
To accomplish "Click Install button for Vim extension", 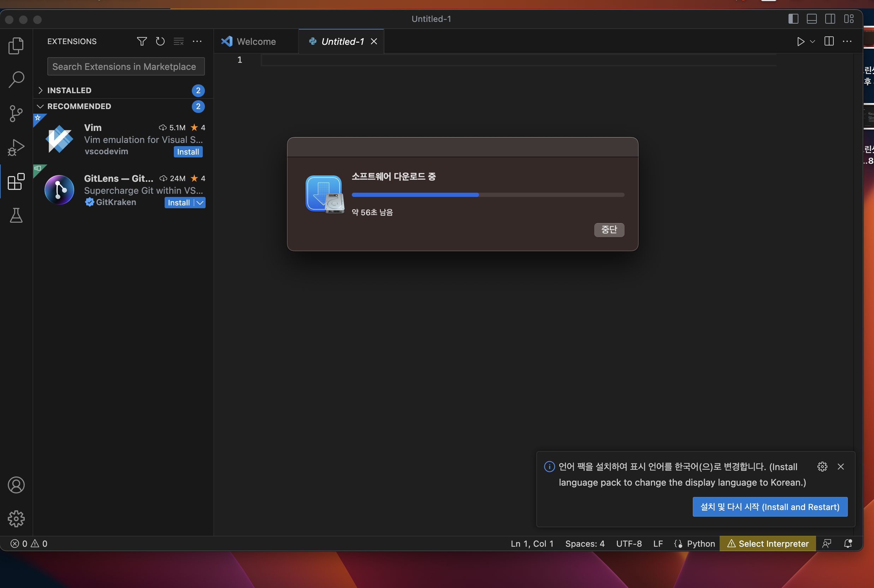I will 188,151.
